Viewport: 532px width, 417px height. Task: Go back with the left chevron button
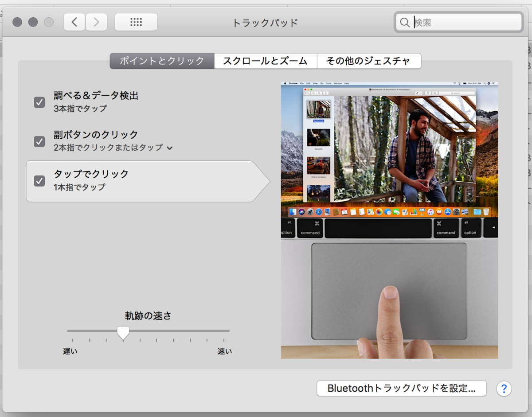[74, 22]
